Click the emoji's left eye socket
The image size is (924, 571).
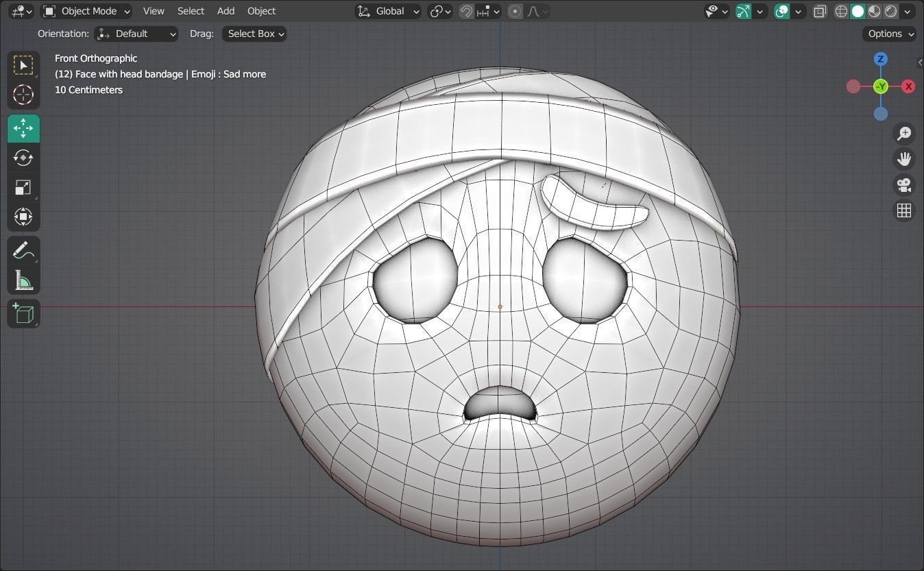(415, 280)
